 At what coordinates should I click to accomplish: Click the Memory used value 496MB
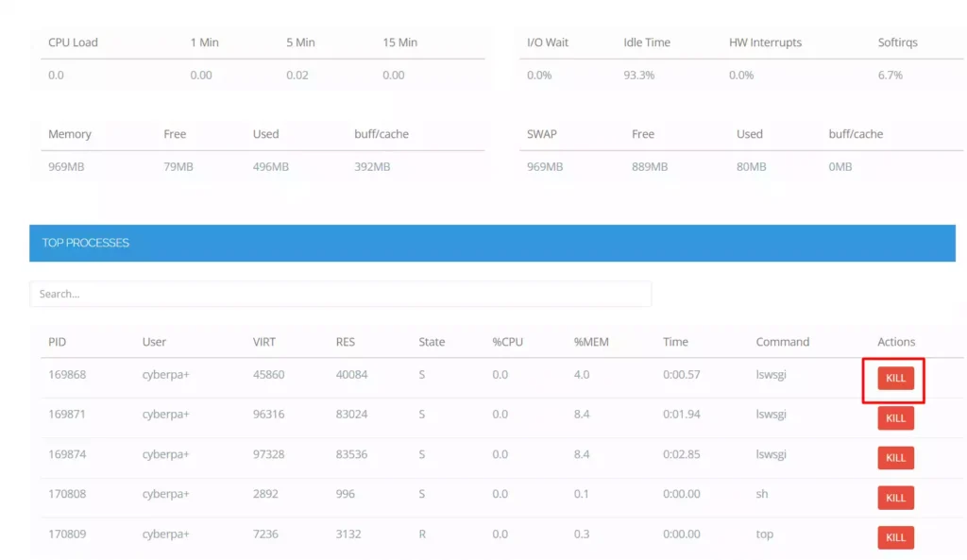pyautogui.click(x=271, y=166)
